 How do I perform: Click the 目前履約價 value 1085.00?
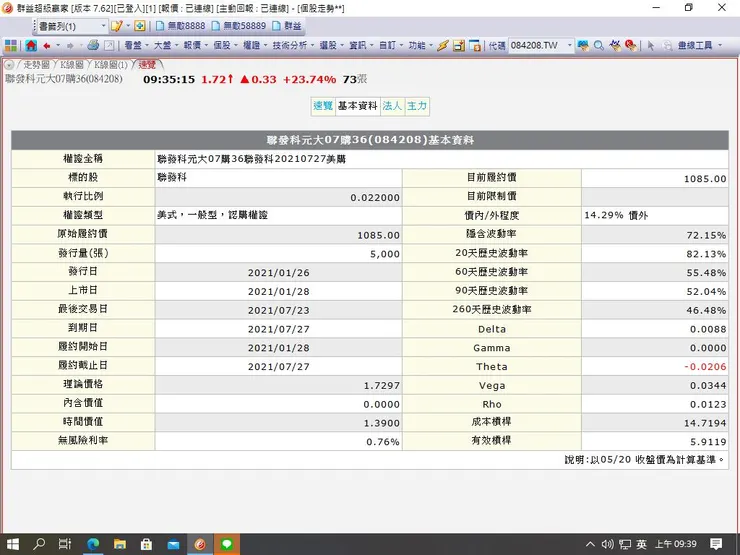(705, 179)
